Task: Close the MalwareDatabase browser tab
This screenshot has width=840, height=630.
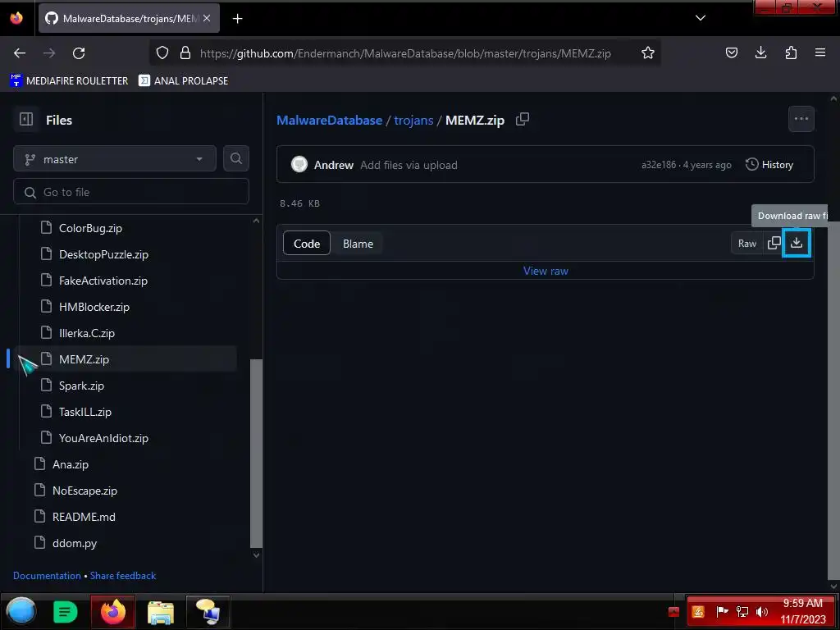Action: [x=207, y=18]
